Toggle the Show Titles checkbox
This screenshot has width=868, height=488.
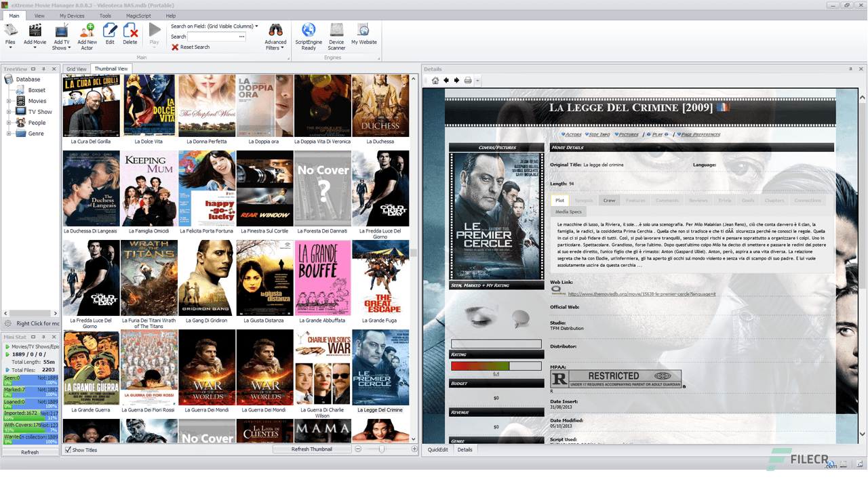(x=67, y=449)
